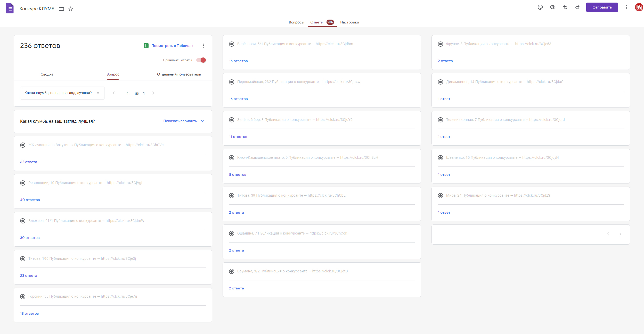Click the redo arrow icon
Image resolution: width=644 pixels, height=334 pixels.
(x=577, y=7)
